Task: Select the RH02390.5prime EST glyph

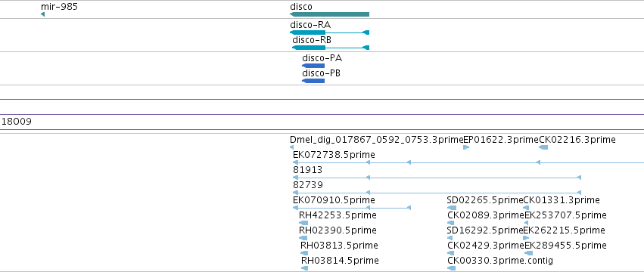Action: click(x=303, y=238)
